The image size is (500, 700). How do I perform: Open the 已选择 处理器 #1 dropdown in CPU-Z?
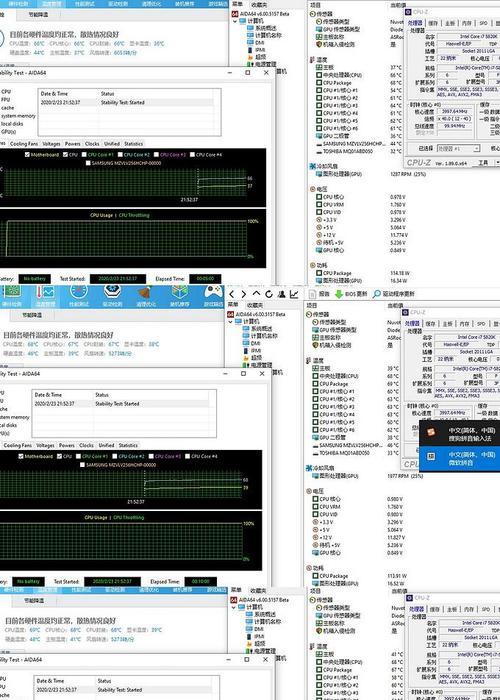pos(458,148)
